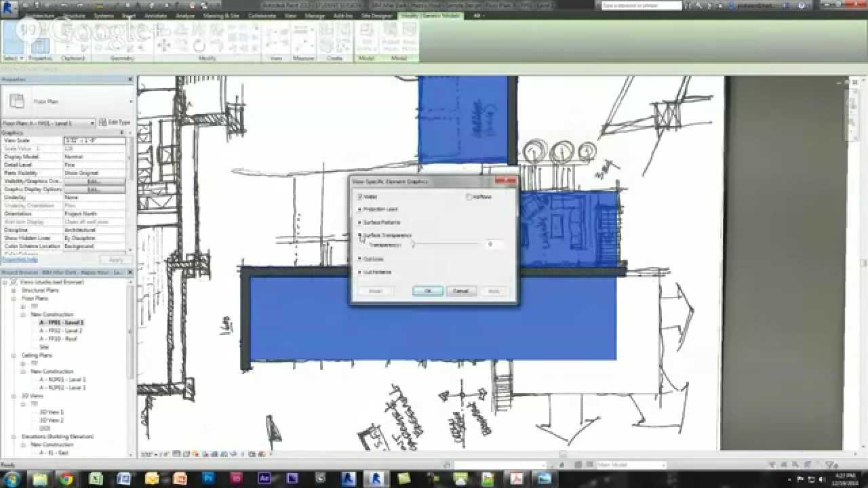The height and width of the screenshot is (488, 868).
Task: Select the Move tool in Modify panel
Action: pos(163,45)
